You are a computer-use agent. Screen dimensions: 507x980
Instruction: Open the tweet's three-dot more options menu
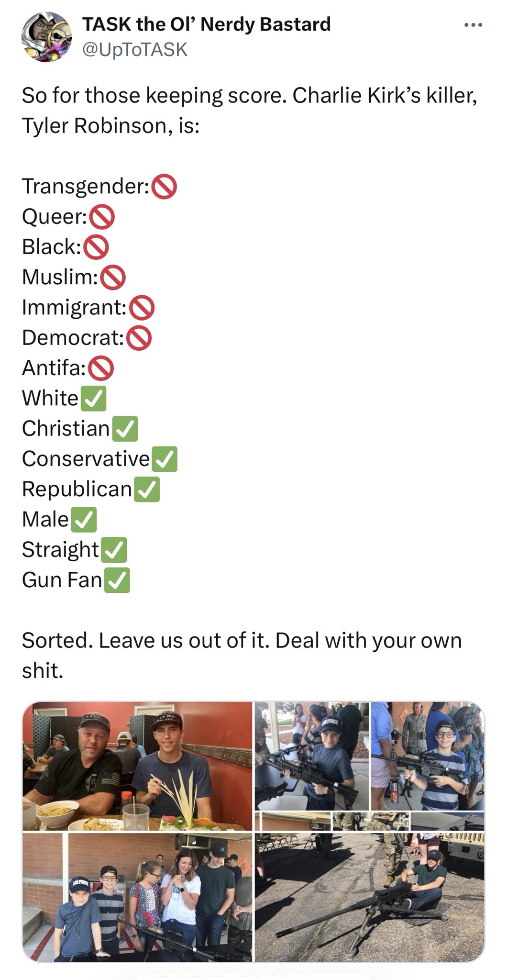pyautogui.click(x=473, y=25)
